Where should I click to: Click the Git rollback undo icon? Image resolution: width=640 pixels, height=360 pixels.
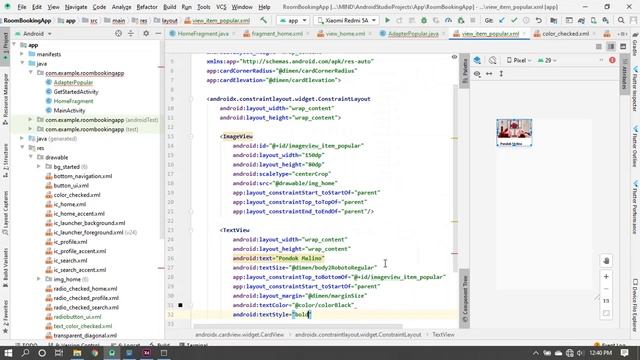point(538,20)
